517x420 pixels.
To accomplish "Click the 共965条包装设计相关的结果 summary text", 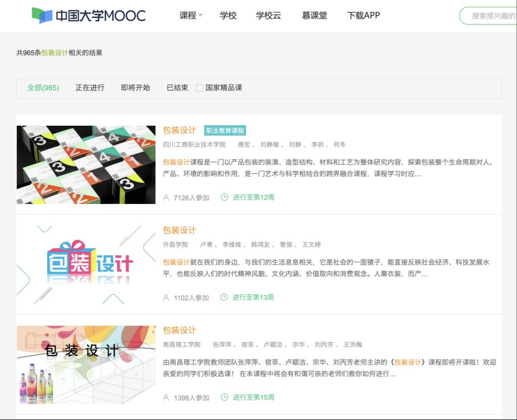I will (60, 52).
